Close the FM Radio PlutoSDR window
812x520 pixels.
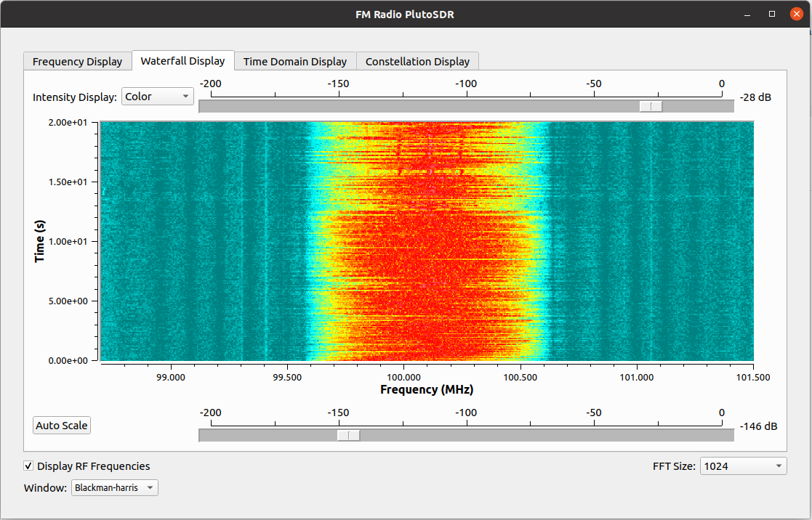(796, 14)
